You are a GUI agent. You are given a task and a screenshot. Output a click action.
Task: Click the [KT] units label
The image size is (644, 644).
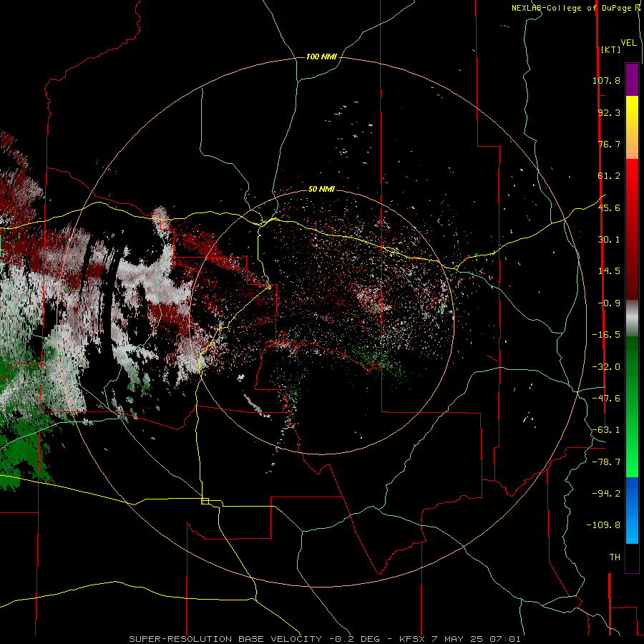point(610,49)
